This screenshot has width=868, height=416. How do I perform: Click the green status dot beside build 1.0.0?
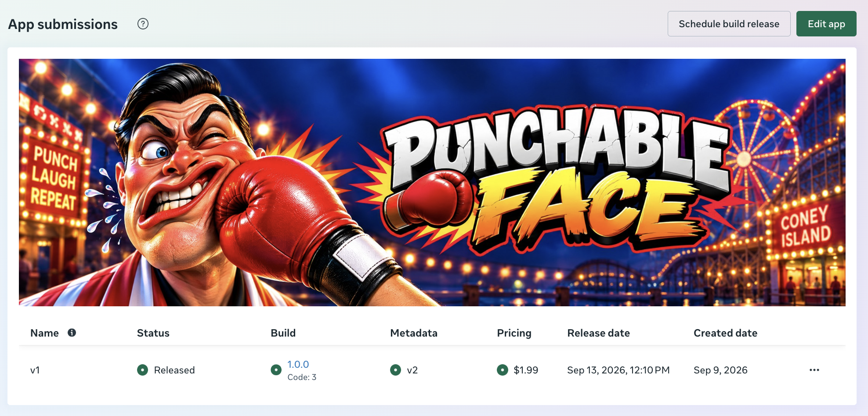(x=276, y=370)
